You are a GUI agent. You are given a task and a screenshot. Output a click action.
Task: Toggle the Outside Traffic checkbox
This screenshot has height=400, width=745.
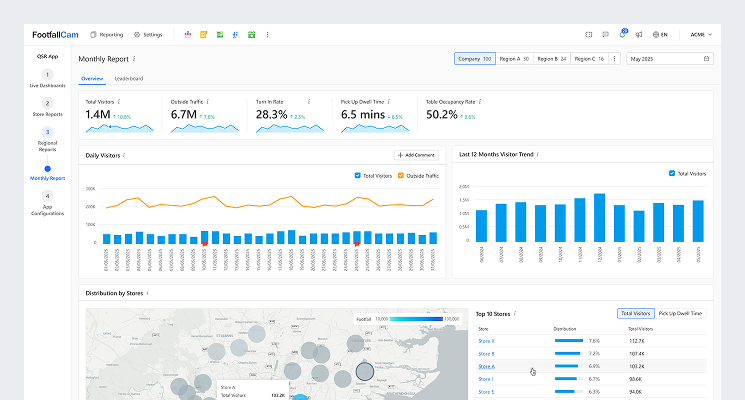click(x=402, y=175)
